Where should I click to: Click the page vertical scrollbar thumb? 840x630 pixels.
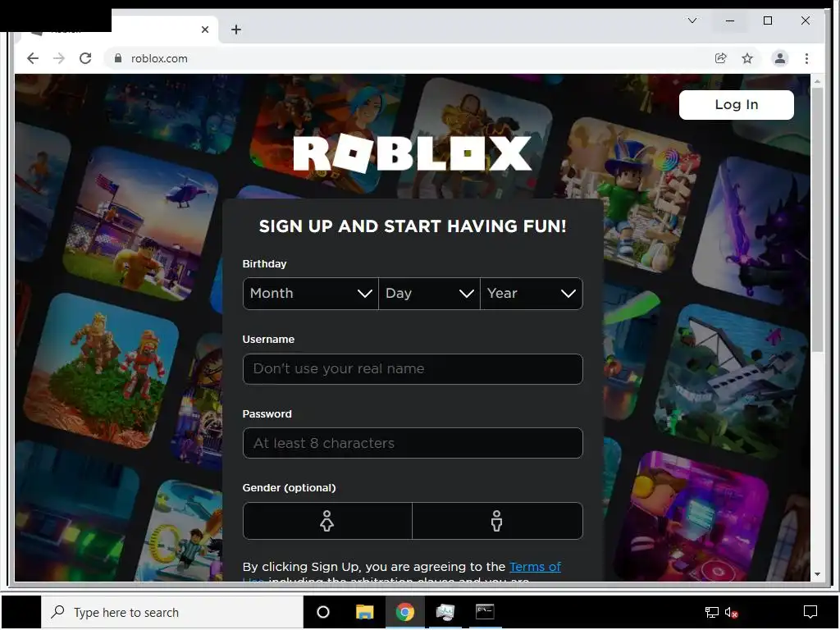point(817,220)
